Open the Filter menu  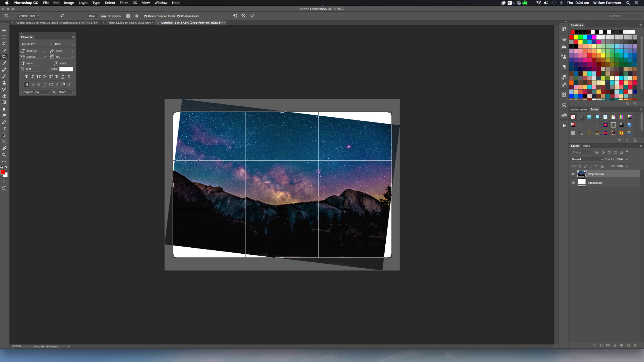124,3
